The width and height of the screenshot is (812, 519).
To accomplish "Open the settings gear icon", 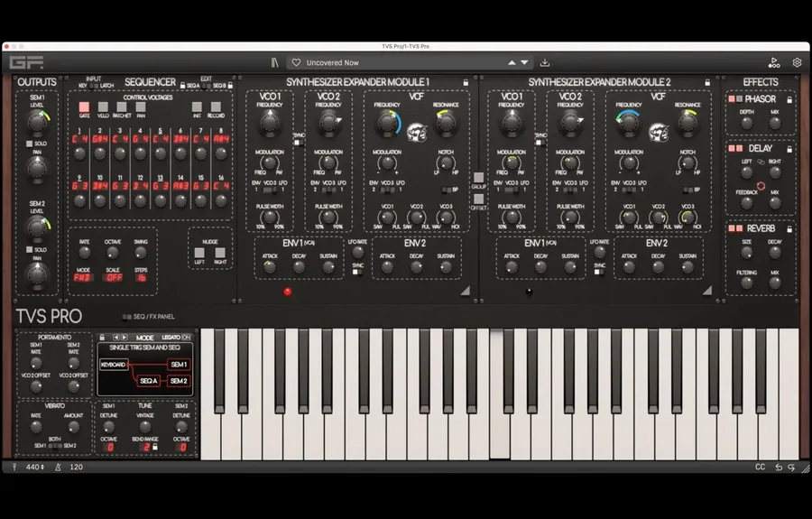I will pos(797,62).
